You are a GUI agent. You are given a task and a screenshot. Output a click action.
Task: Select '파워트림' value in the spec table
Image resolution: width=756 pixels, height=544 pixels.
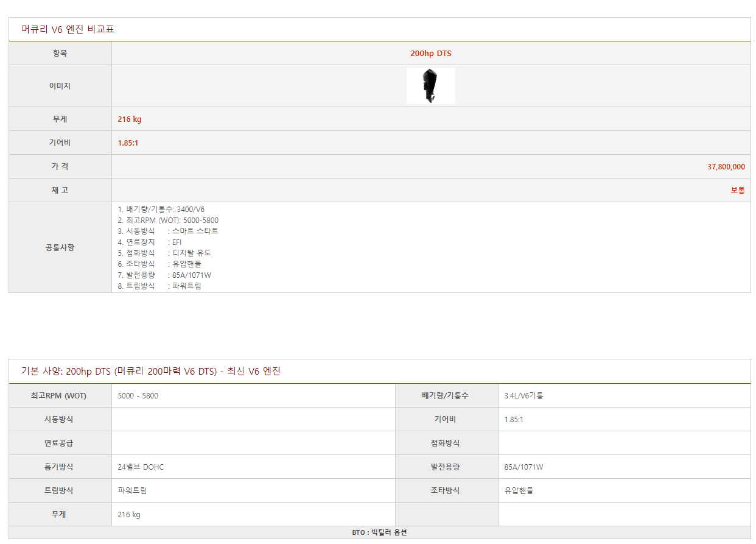coord(132,491)
